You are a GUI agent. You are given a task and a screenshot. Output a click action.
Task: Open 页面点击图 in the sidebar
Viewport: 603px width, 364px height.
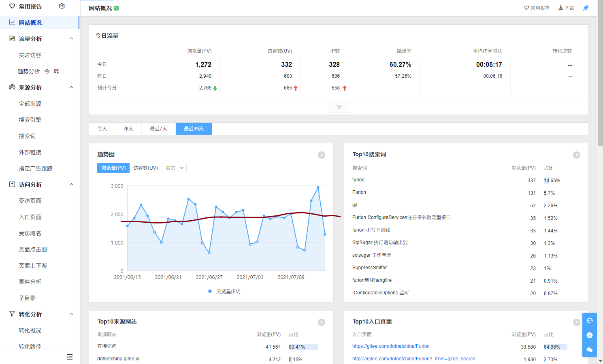tap(33, 249)
